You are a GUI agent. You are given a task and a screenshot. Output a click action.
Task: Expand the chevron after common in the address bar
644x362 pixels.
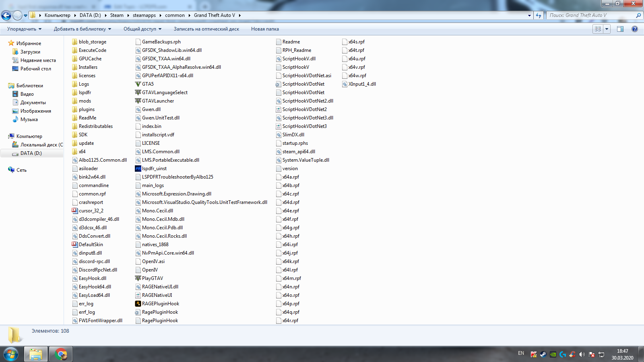189,15
